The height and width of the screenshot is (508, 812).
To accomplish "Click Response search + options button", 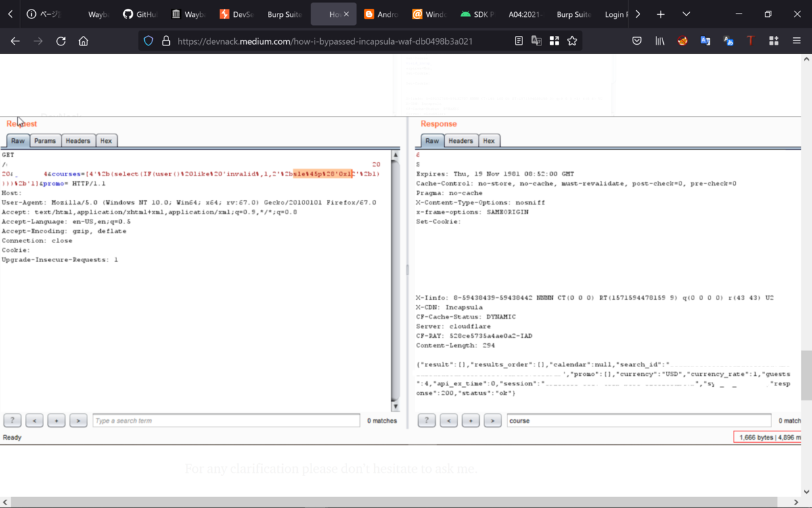I will [470, 421].
